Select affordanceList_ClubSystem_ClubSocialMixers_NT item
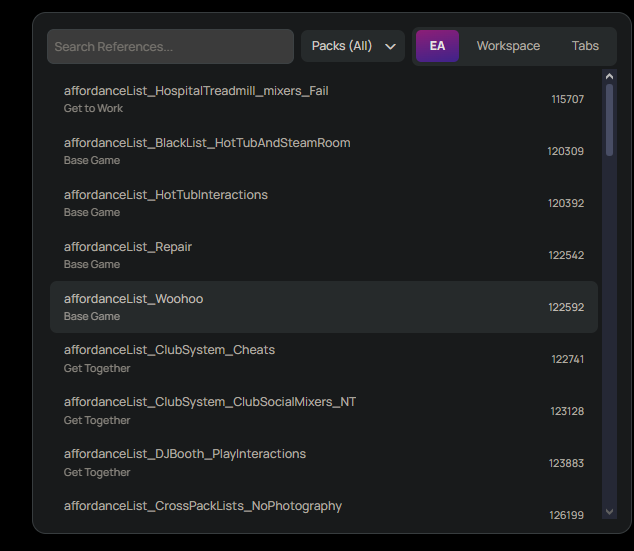This screenshot has height=551, width=634. point(210,402)
